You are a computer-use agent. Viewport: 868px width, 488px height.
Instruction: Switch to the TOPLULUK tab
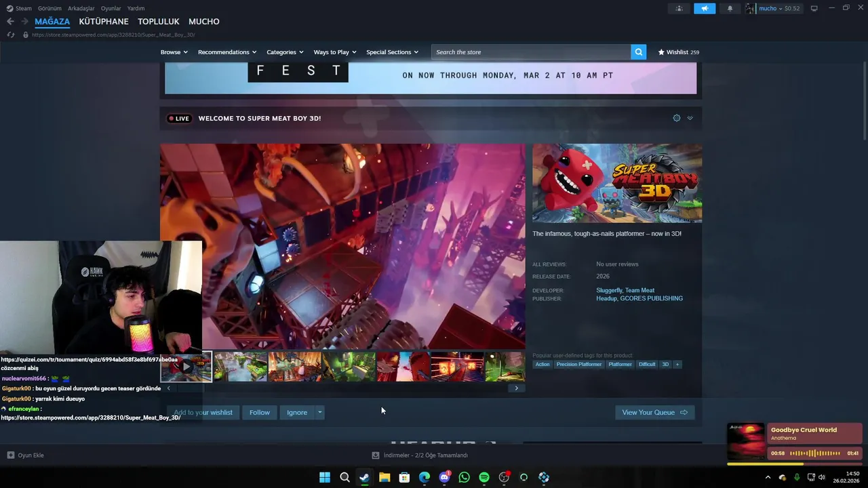tap(159, 22)
